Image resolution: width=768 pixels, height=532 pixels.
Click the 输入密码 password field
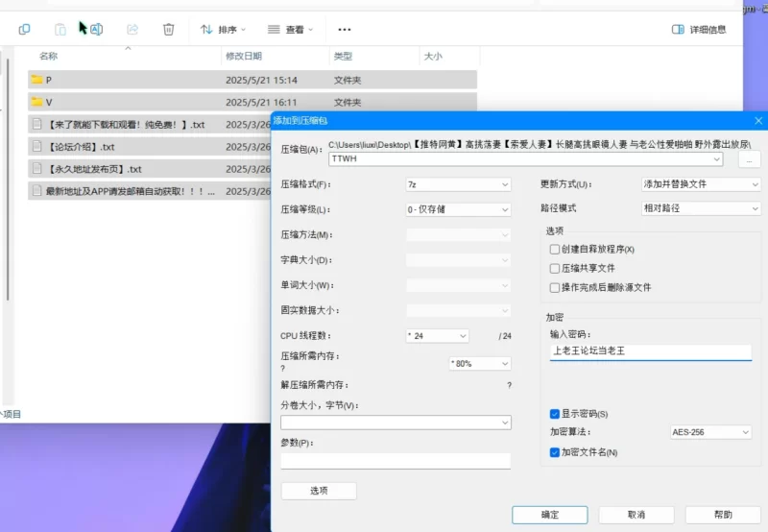[x=650, y=351]
